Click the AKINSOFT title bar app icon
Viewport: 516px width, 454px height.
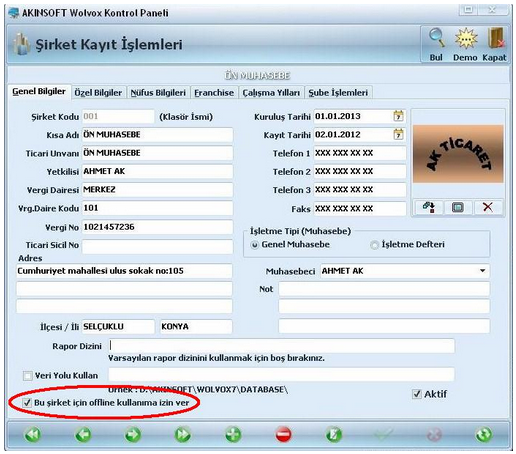click(14, 12)
